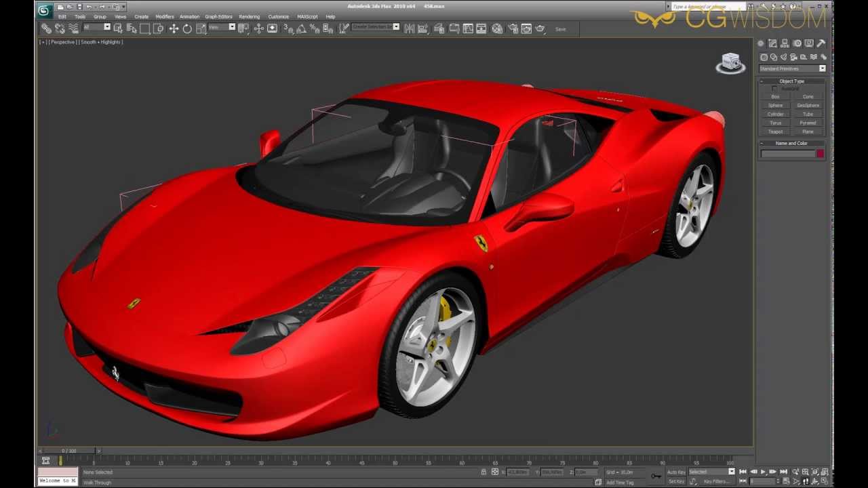Activate Select and Move tool
Image resolution: width=868 pixels, height=488 pixels.
[174, 28]
